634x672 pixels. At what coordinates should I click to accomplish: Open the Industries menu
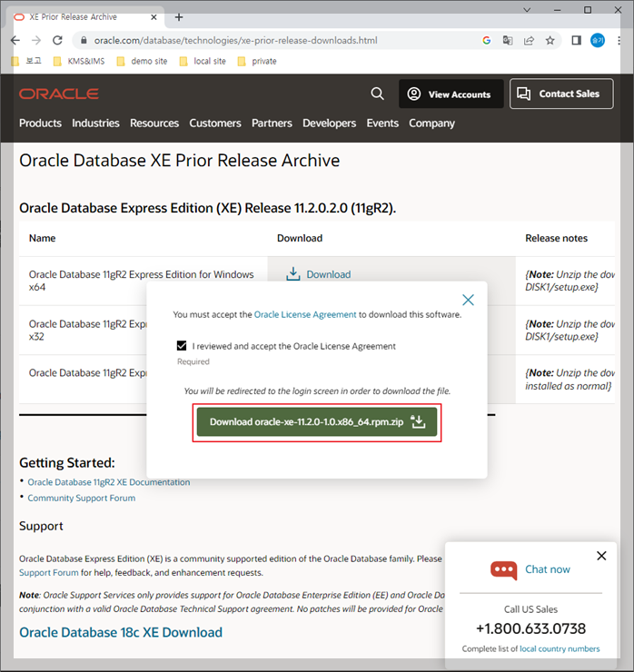[95, 123]
